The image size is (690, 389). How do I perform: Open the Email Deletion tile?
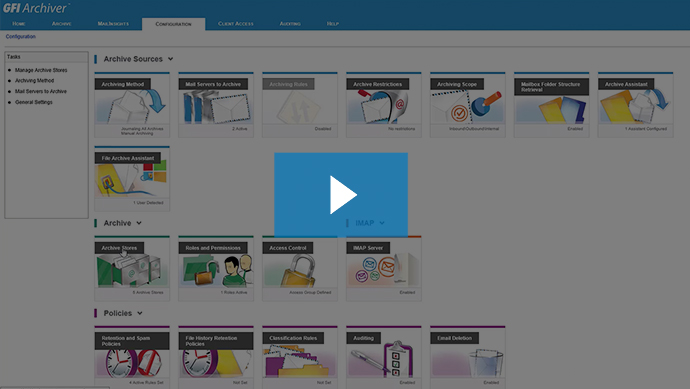coord(468,357)
